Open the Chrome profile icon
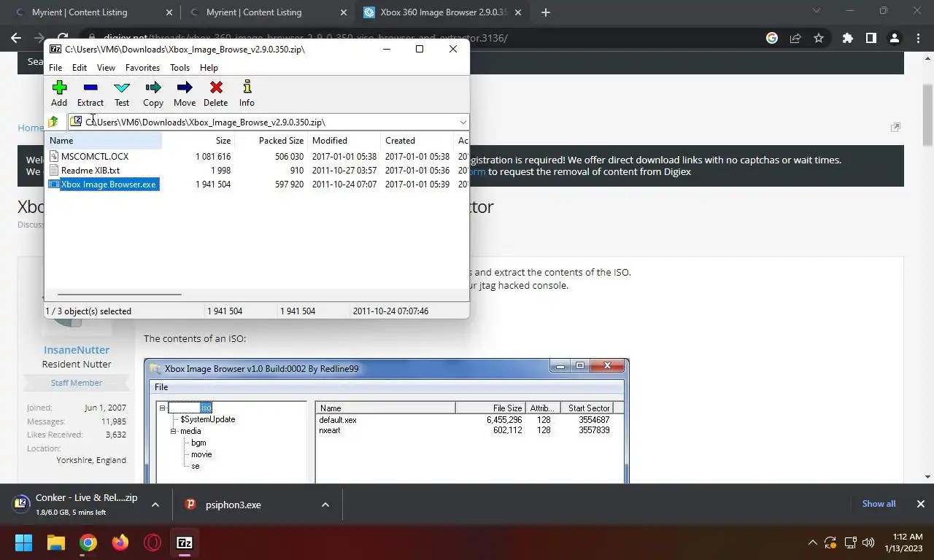This screenshot has height=560, width=934. pyautogui.click(x=895, y=38)
